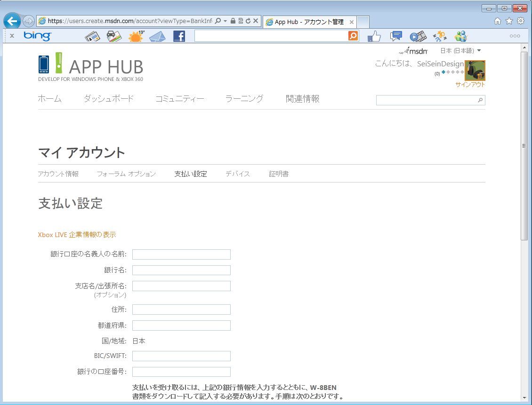Click the user profile avatar thumbnail
This screenshot has width=532, height=405.
pos(475,71)
